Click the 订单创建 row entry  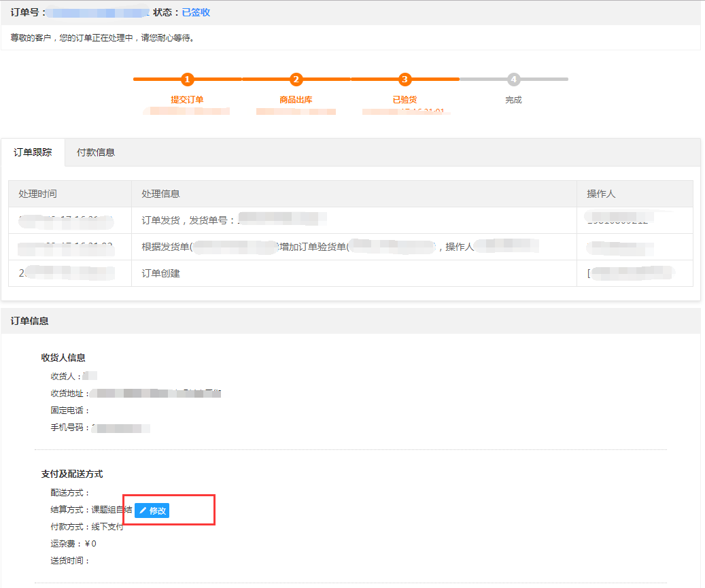tap(160, 273)
